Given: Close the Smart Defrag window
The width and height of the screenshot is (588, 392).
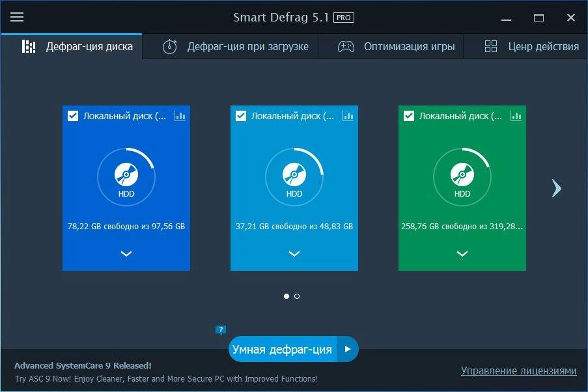Looking at the screenshot, I should point(571,18).
